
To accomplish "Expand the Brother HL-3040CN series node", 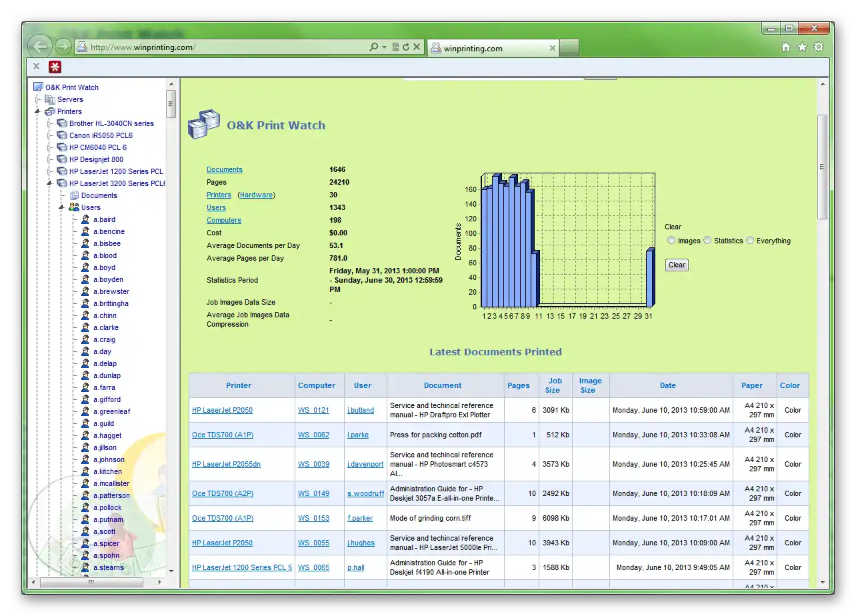I will point(51,123).
